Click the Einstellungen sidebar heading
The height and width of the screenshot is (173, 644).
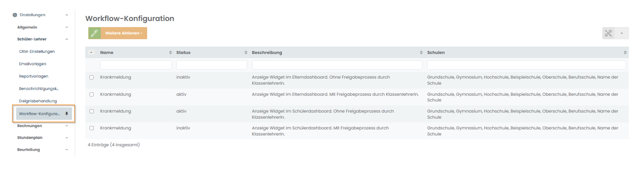tap(32, 15)
